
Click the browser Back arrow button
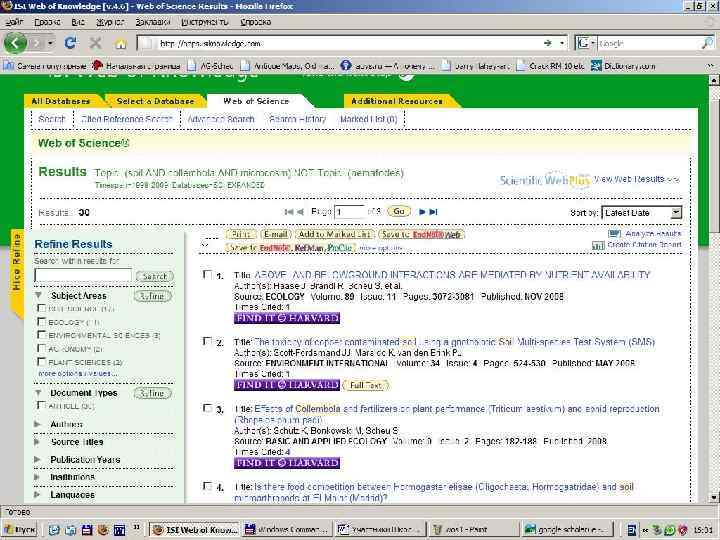coord(15,43)
